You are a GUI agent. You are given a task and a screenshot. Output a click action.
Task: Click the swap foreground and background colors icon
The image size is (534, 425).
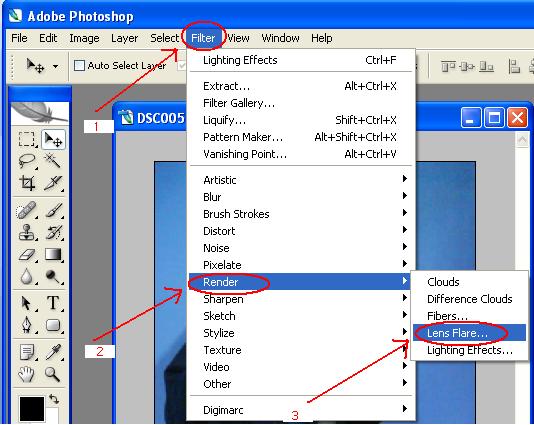pos(54,398)
